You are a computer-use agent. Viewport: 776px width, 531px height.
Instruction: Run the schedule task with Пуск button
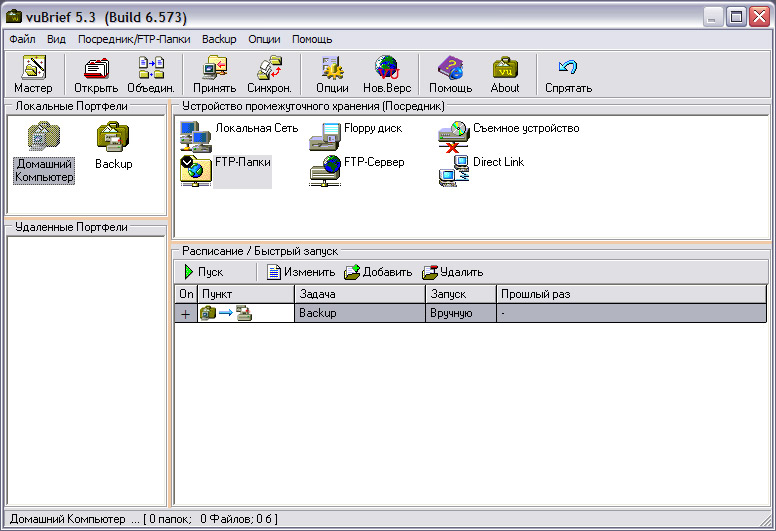pos(204,272)
